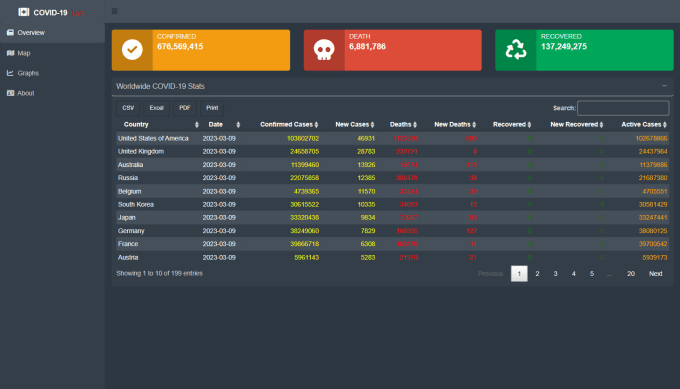Select Germany country cell

pos(131,231)
